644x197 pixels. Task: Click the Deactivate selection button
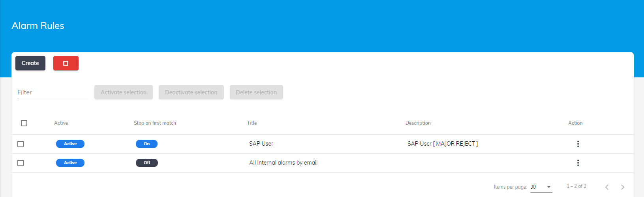(191, 92)
